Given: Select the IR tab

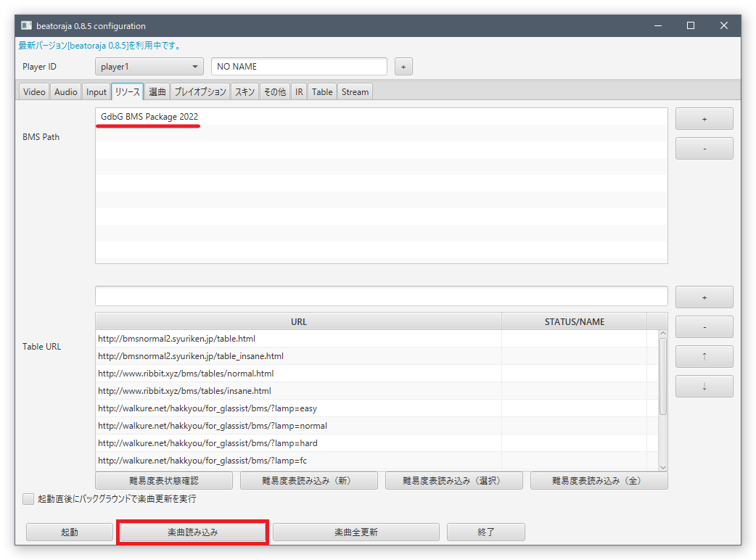Looking at the screenshot, I should [x=299, y=92].
